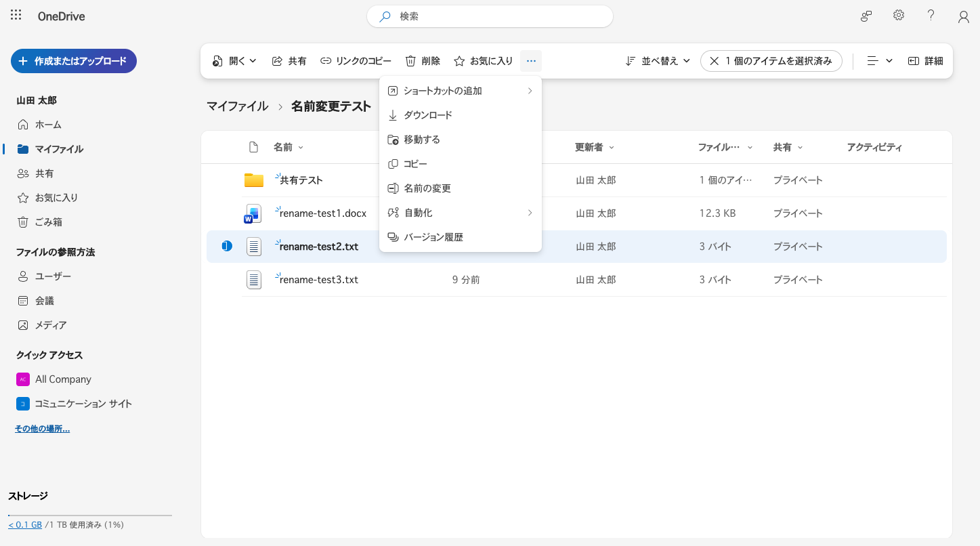Open the settings gear icon
Viewport: 980px width, 546px height.
click(899, 16)
